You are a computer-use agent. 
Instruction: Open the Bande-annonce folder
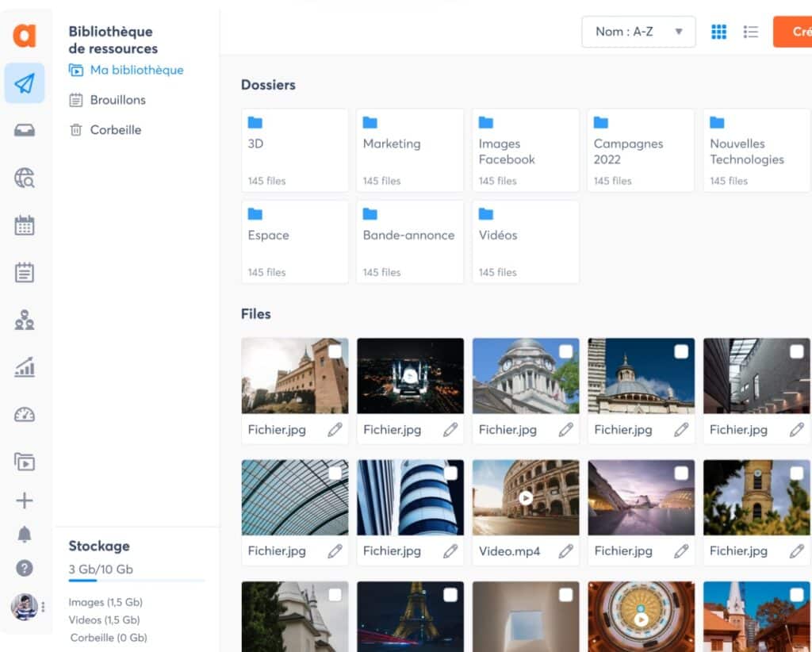click(410, 242)
